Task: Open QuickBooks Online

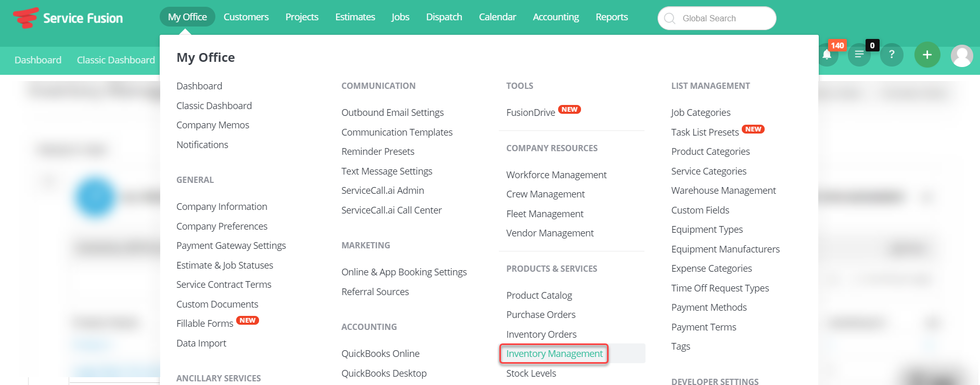Action: (x=380, y=353)
